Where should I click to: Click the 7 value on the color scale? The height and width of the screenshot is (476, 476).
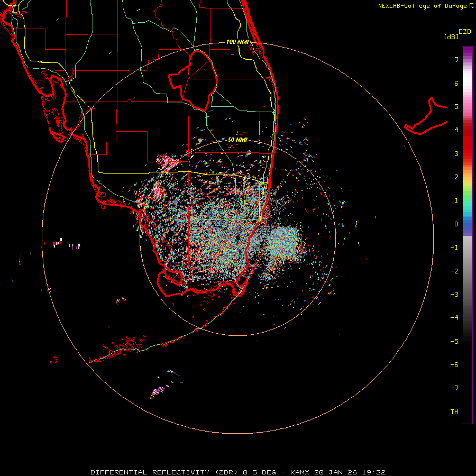point(456,59)
